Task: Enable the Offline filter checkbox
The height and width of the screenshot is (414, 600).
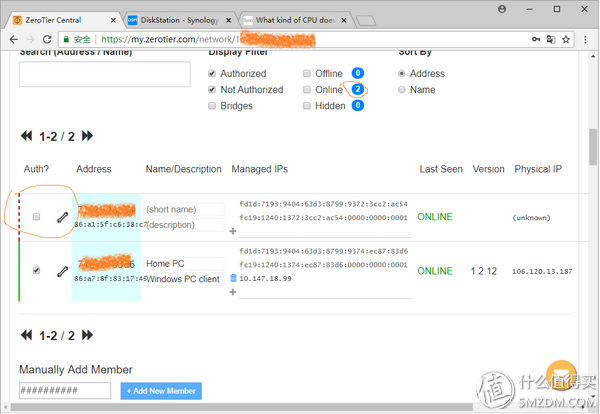Action: tap(307, 73)
